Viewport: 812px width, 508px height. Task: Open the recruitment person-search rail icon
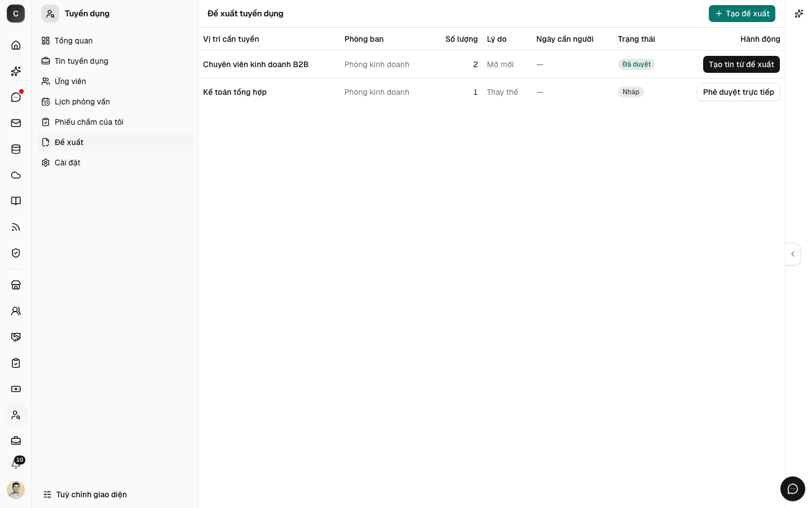pos(16,415)
